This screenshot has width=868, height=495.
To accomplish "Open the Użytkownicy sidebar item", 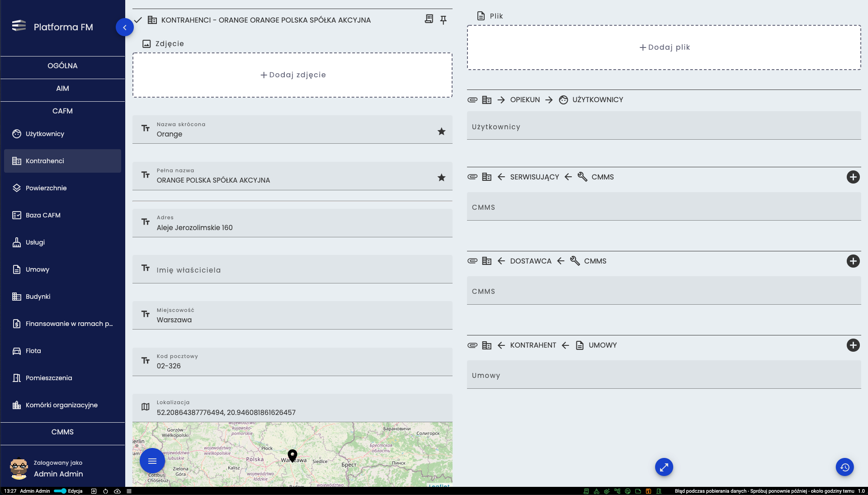I will click(x=62, y=134).
